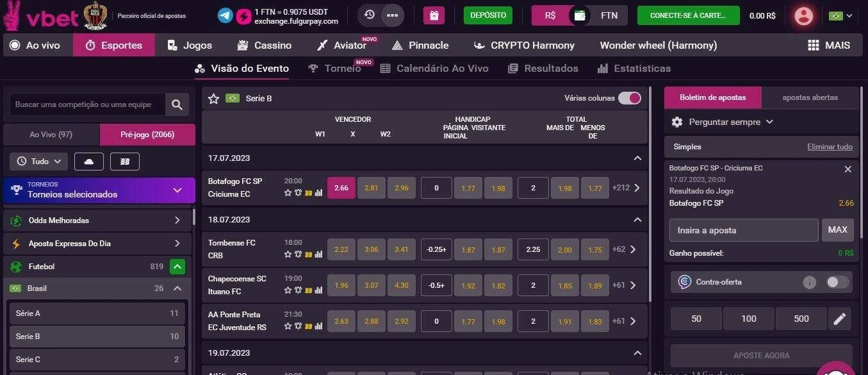Click the BB bet builder filter button
Viewport: 868px width, 375px height.
(125, 162)
